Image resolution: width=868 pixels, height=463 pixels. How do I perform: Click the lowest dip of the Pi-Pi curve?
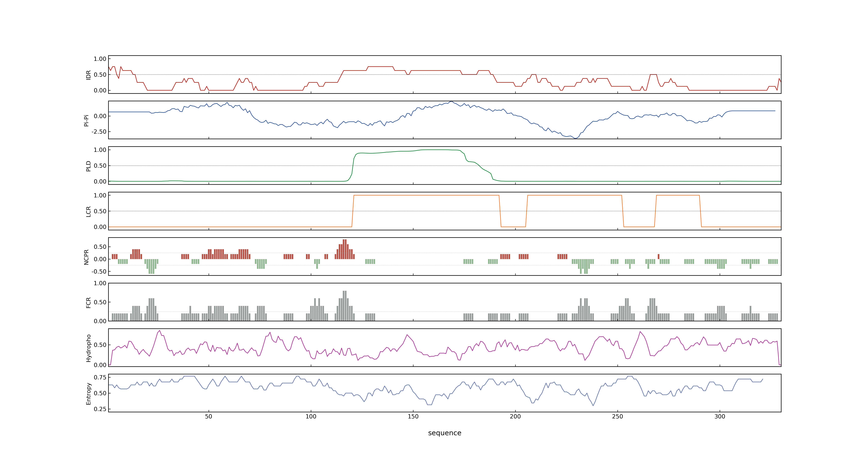tap(575, 138)
